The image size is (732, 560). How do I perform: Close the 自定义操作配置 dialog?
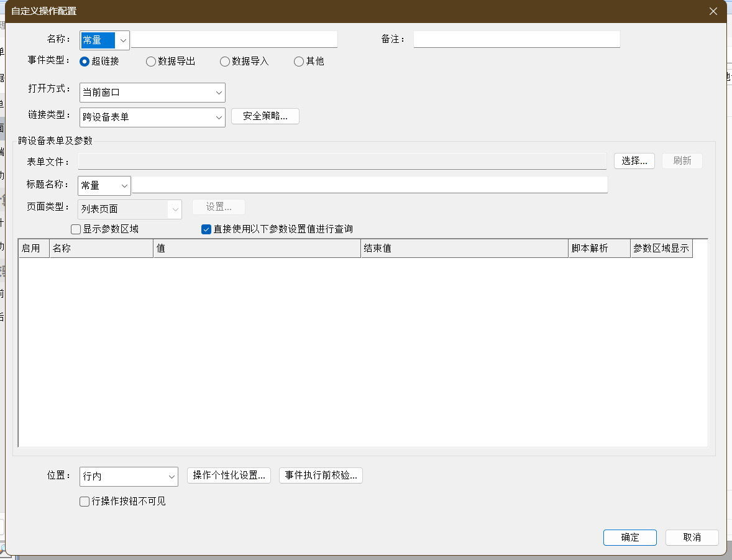(713, 11)
